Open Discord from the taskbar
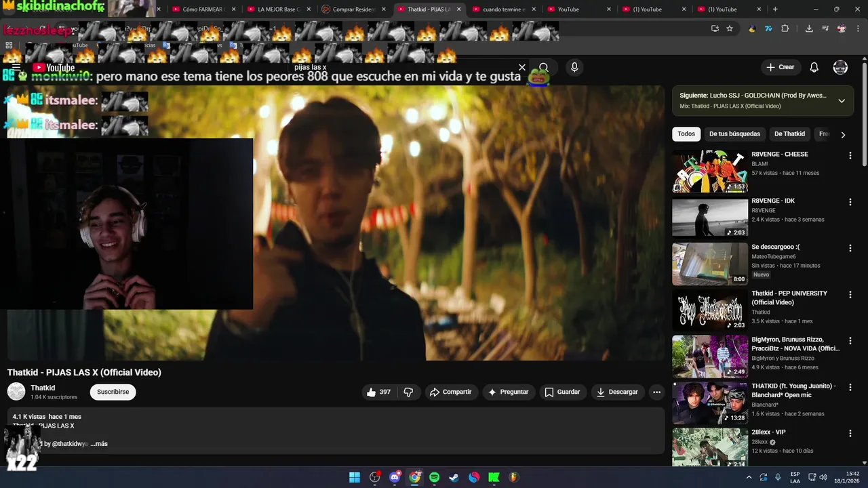Screen dimensions: 868x488 tap(395, 477)
